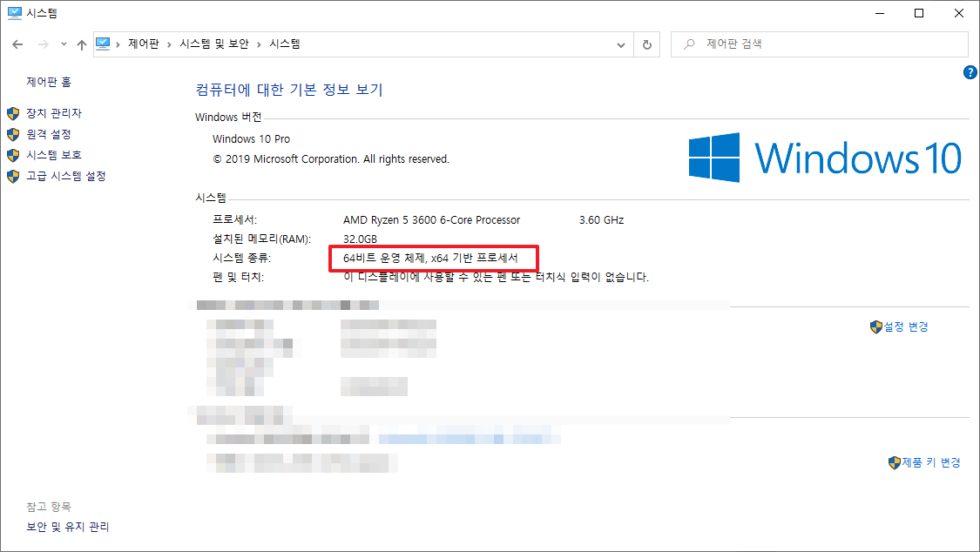Viewport: 980px width, 552px height.
Task: Maximize the 시스템 window
Action: 919,13
